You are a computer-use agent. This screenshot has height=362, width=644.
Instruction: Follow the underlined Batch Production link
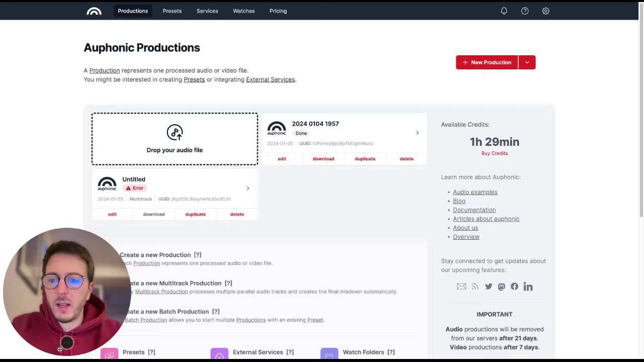tap(146, 320)
